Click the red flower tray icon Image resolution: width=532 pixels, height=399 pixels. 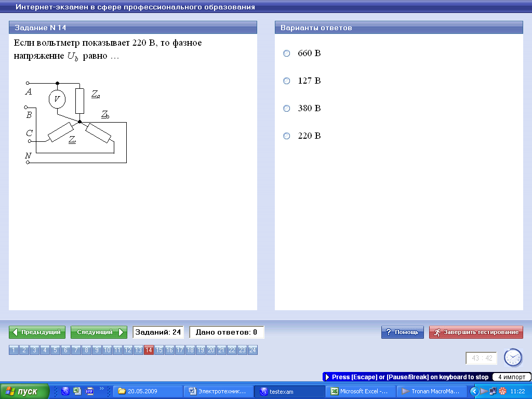coord(502,391)
